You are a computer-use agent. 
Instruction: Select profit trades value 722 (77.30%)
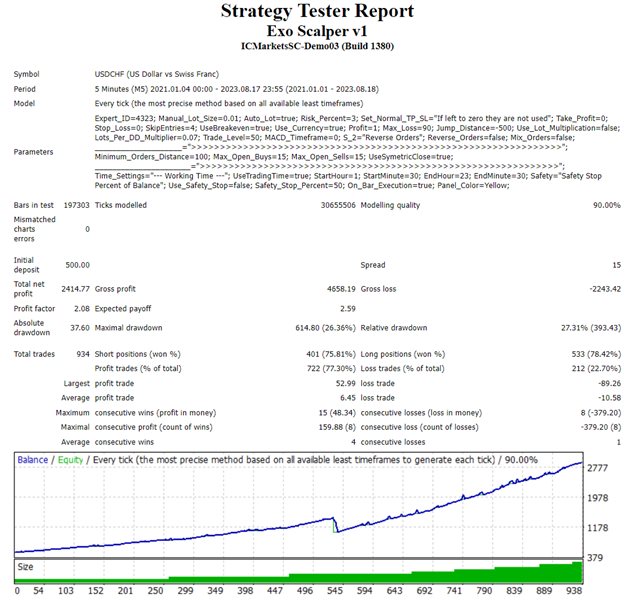331,369
